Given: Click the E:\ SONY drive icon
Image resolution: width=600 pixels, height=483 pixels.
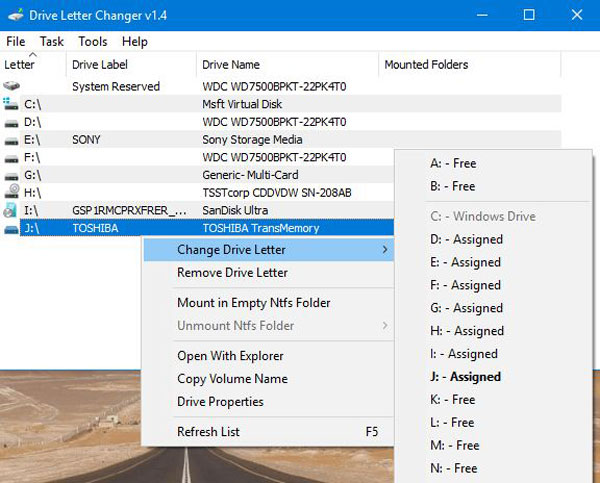Looking at the screenshot, I should click(x=12, y=140).
